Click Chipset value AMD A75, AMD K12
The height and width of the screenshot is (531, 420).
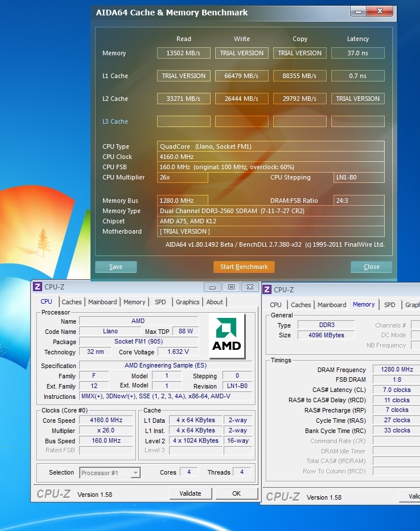coord(270,221)
